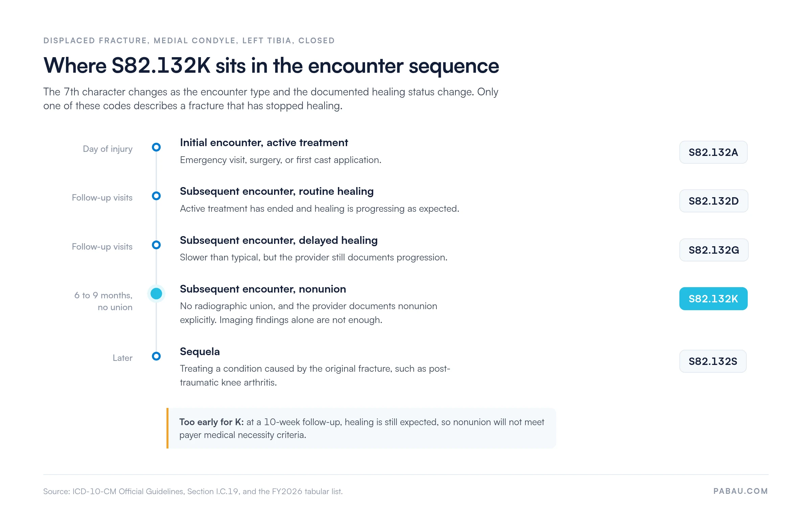Click the S82.132G code badge
Viewport: 812px width, 529px height.
(x=714, y=250)
